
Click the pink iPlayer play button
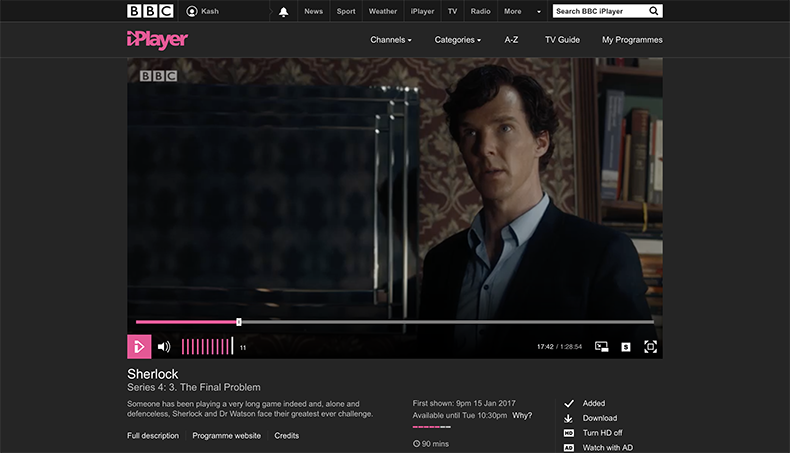(139, 347)
